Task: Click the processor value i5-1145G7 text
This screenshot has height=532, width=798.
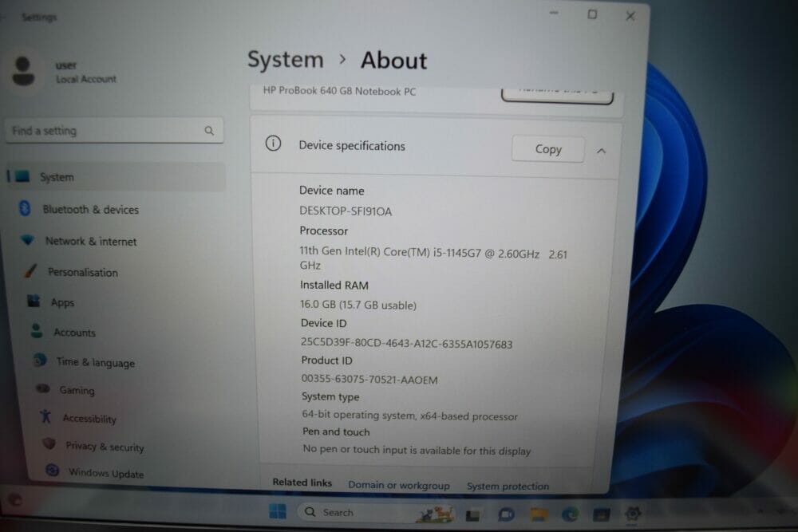Action: click(433, 259)
